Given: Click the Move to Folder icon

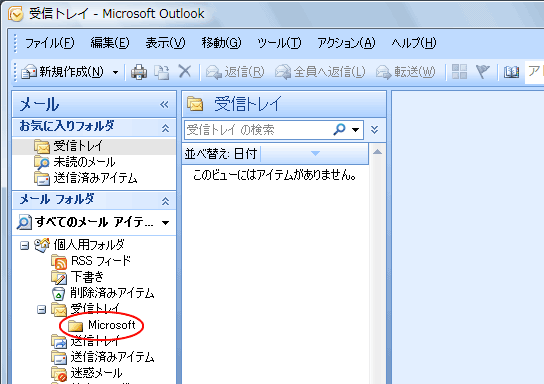Looking at the screenshot, I should [162, 72].
